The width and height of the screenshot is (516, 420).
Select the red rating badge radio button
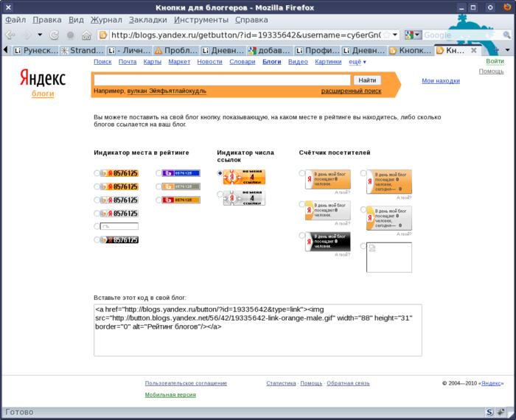click(158, 200)
